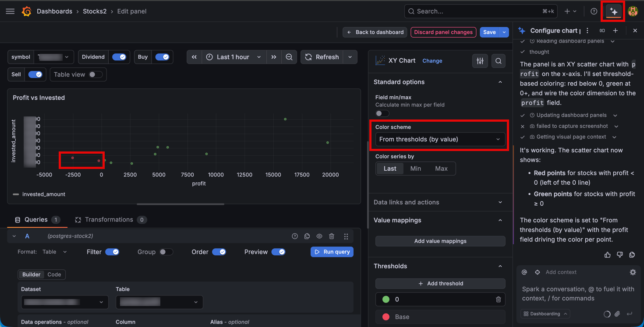Delete query A with trash icon
The height and width of the screenshot is (327, 644).
pyautogui.click(x=332, y=236)
